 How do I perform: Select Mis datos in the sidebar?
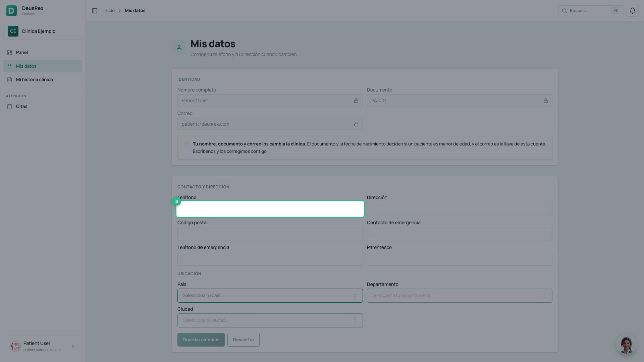coord(43,66)
